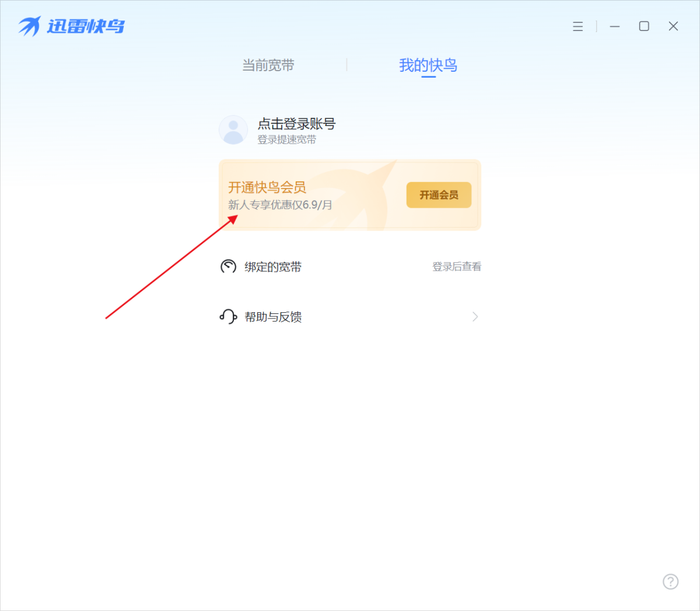Expand 帮助与反馈 via the chevron arrow
This screenshot has height=611, width=700.
[475, 317]
